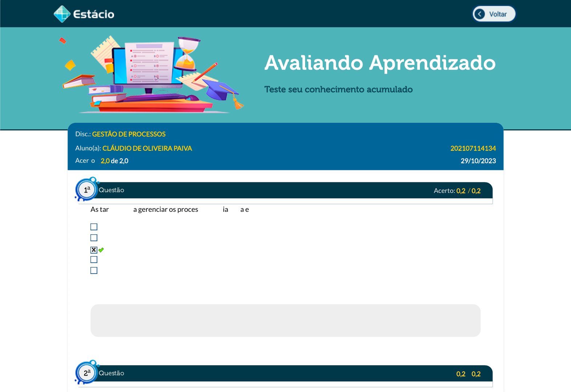Click the green checkmark beside the marked answer

click(101, 250)
